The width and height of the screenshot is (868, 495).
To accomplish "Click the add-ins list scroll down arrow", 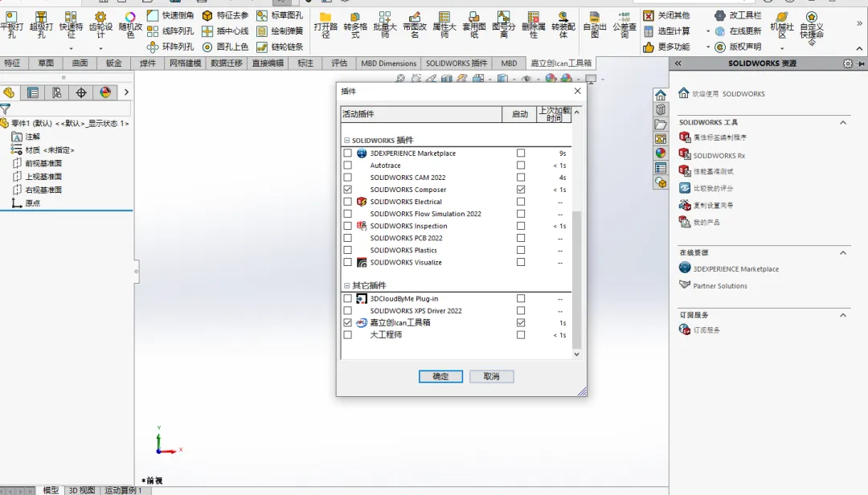I will pyautogui.click(x=576, y=354).
